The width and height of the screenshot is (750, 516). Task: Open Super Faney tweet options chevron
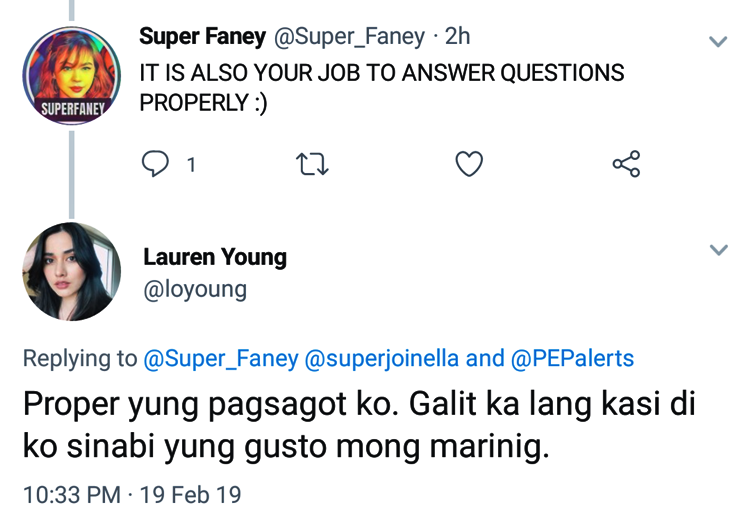pos(718,41)
